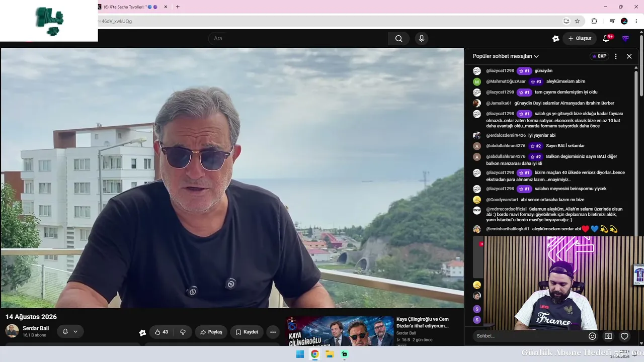The height and width of the screenshot is (362, 644).
Task: Open browser extensions puzzle icon
Action: (x=594, y=21)
